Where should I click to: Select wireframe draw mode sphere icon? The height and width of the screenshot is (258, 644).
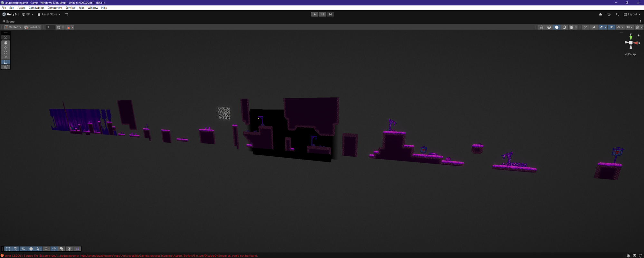(541, 27)
